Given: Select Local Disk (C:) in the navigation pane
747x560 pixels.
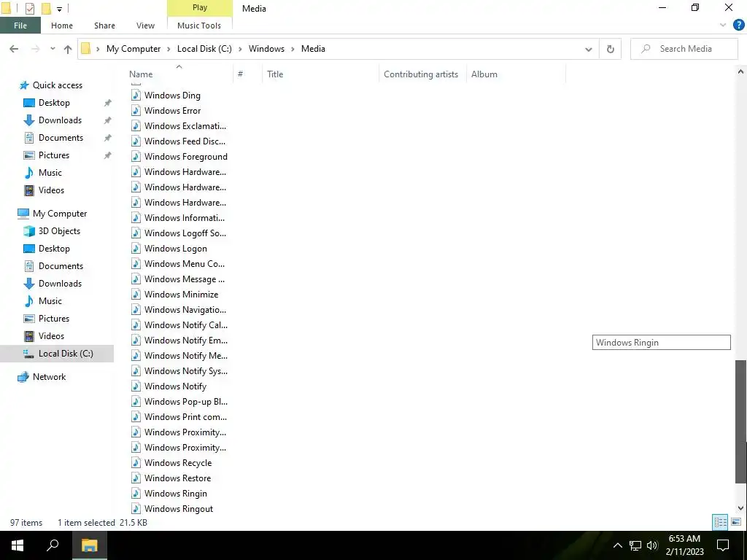Looking at the screenshot, I should click(x=66, y=354).
